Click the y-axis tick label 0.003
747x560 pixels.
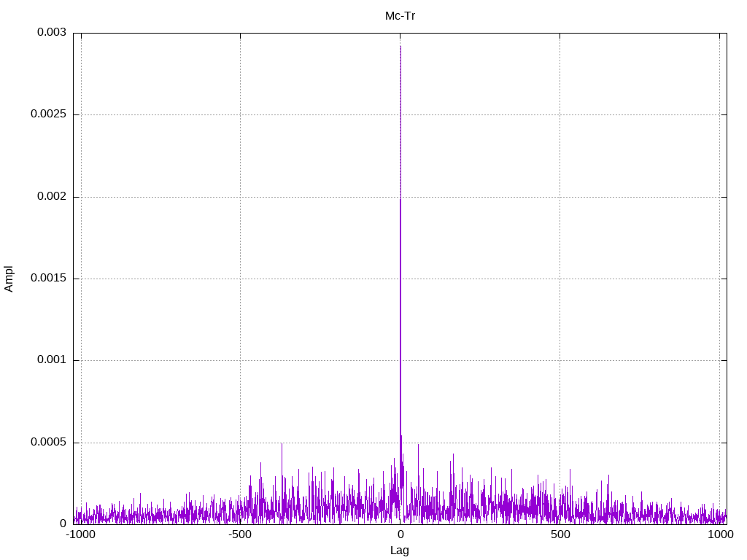[52, 32]
